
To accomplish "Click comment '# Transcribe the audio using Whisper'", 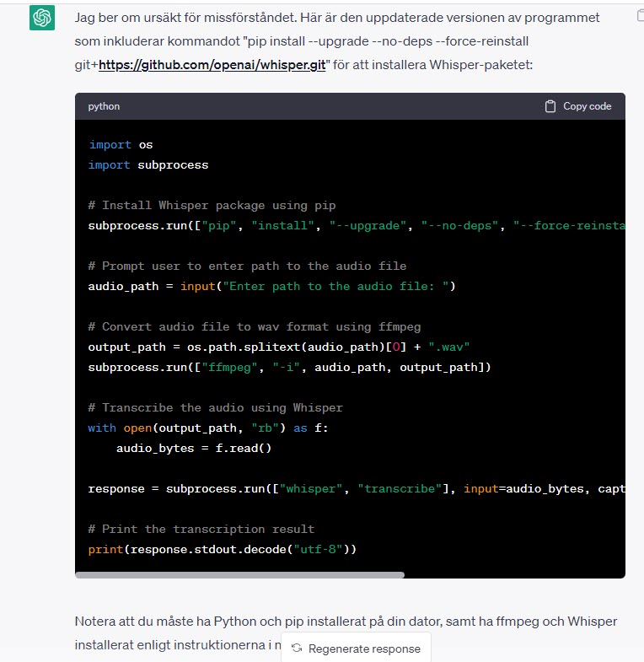I will click(215, 408).
